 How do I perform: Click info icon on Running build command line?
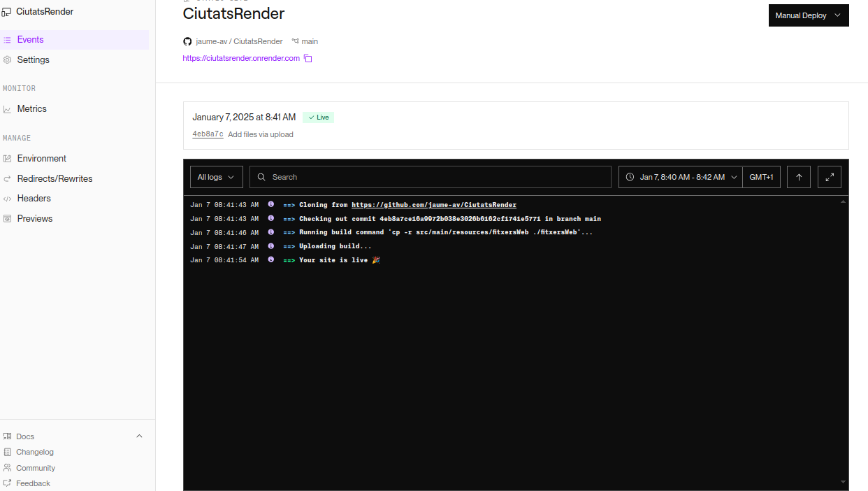271,232
